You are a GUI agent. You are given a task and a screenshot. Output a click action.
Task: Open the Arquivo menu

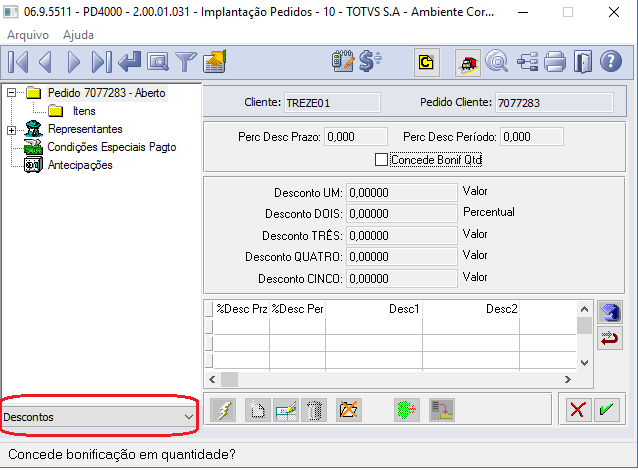28,35
